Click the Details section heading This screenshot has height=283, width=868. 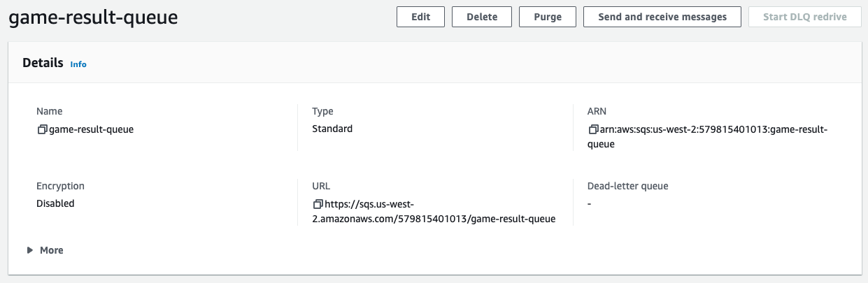tap(43, 63)
